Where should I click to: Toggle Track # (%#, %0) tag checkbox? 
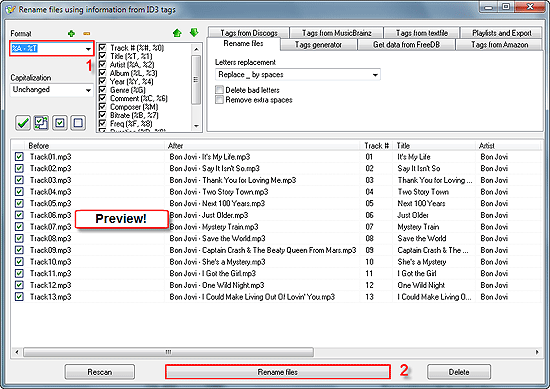(102, 47)
